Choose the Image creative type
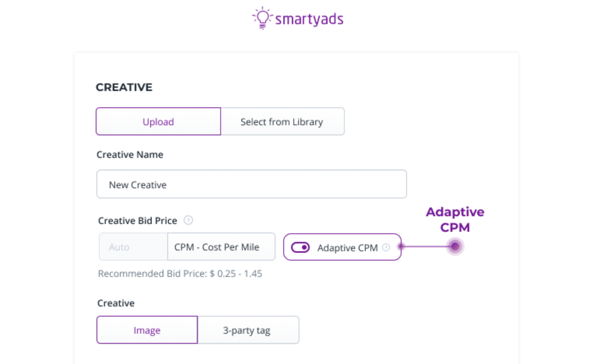 pos(147,330)
